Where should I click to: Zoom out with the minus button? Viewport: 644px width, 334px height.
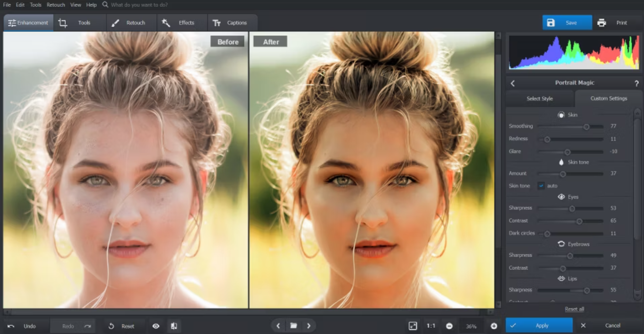point(450,326)
